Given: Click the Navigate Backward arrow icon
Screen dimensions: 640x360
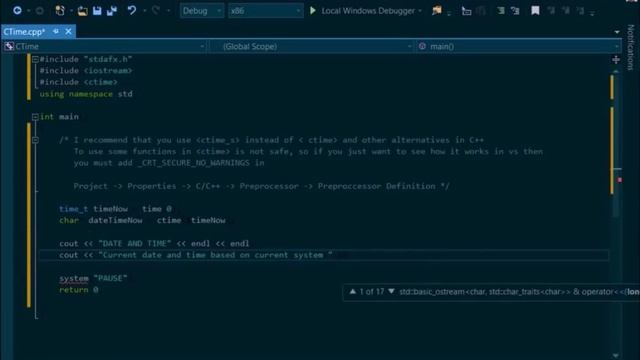Looking at the screenshot, I should (x=17, y=11).
